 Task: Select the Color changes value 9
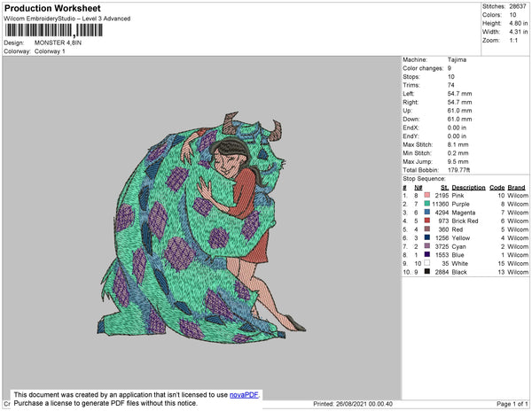tap(450, 68)
